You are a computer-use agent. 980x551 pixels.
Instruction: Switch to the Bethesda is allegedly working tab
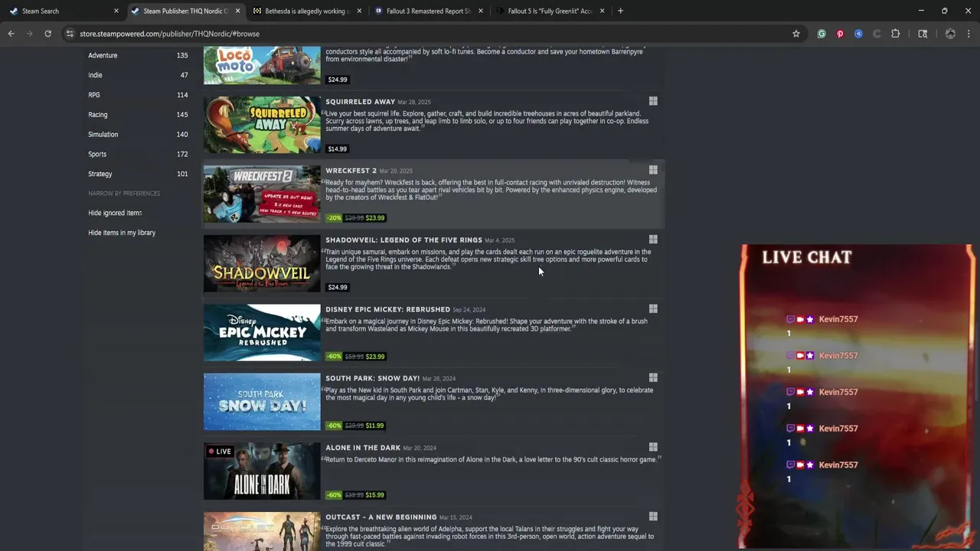pyautogui.click(x=306, y=11)
